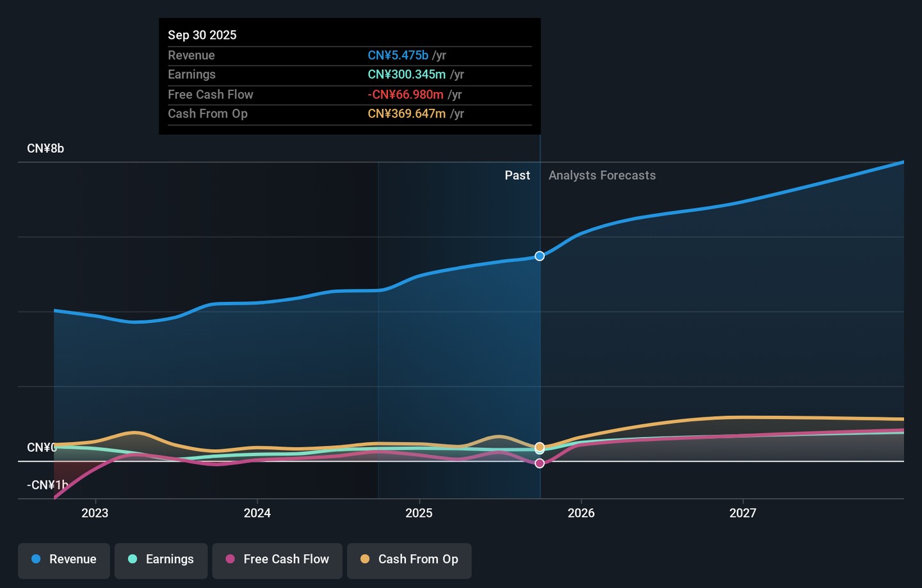
Task: Toggle the Revenue series in the legend
Action: coord(64,560)
